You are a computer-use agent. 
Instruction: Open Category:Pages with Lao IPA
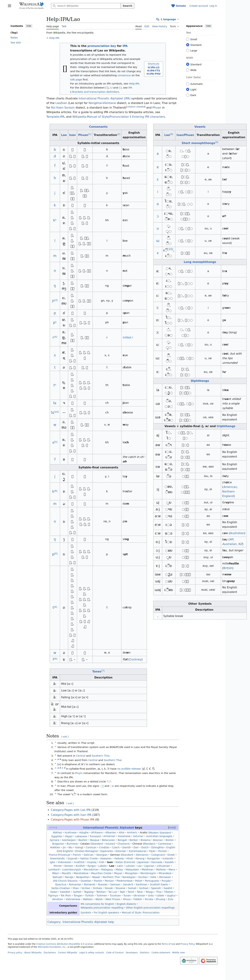pos(70,810)
